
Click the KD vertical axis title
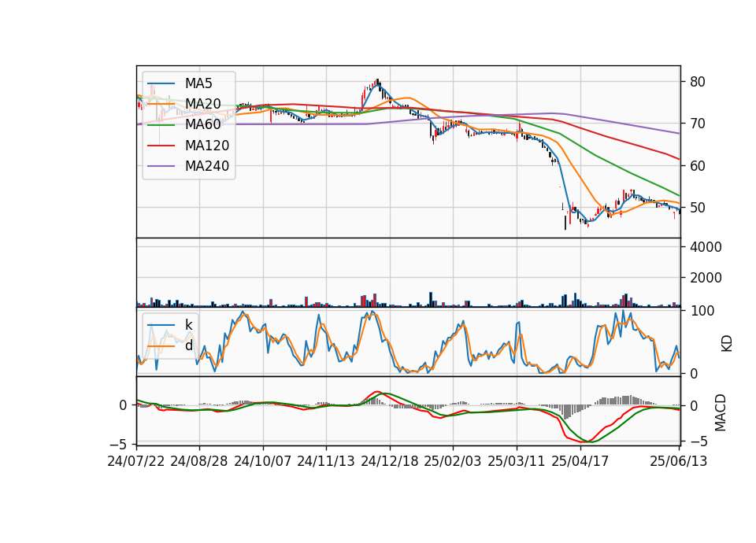727,344
